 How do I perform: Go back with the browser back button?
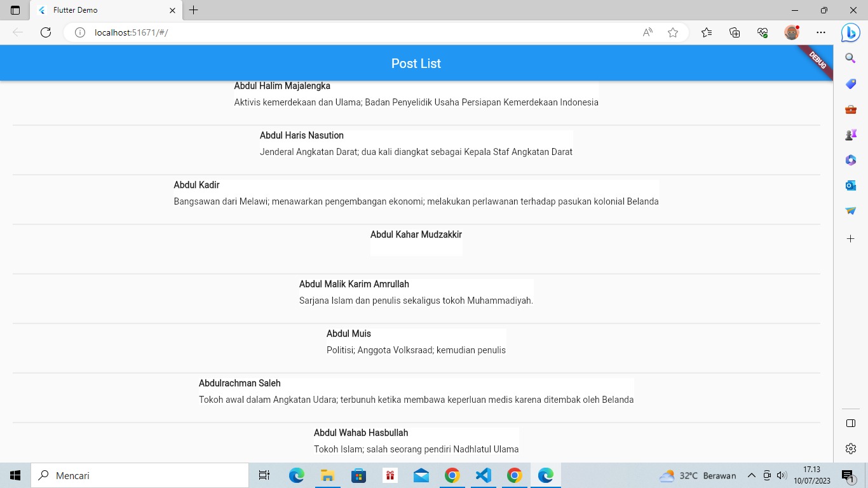tap(18, 32)
